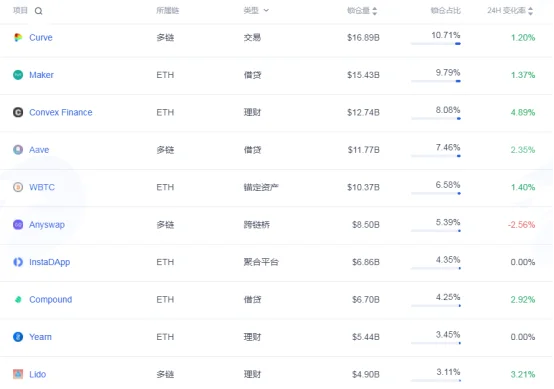Screen dimensions: 554x389
Task: Click the Convex Finance black logo icon
Action: (18, 112)
